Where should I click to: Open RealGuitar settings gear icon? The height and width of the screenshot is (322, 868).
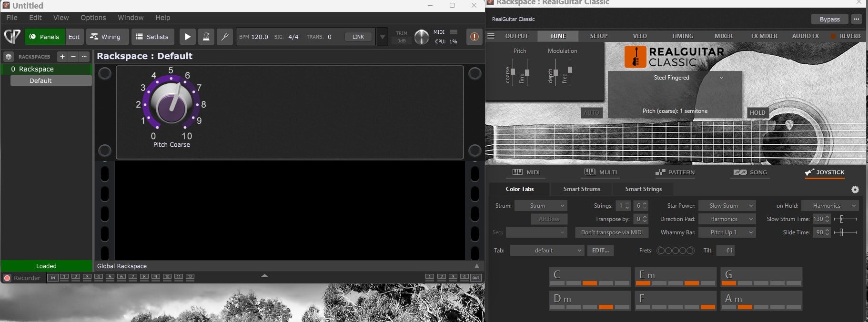pos(855,190)
